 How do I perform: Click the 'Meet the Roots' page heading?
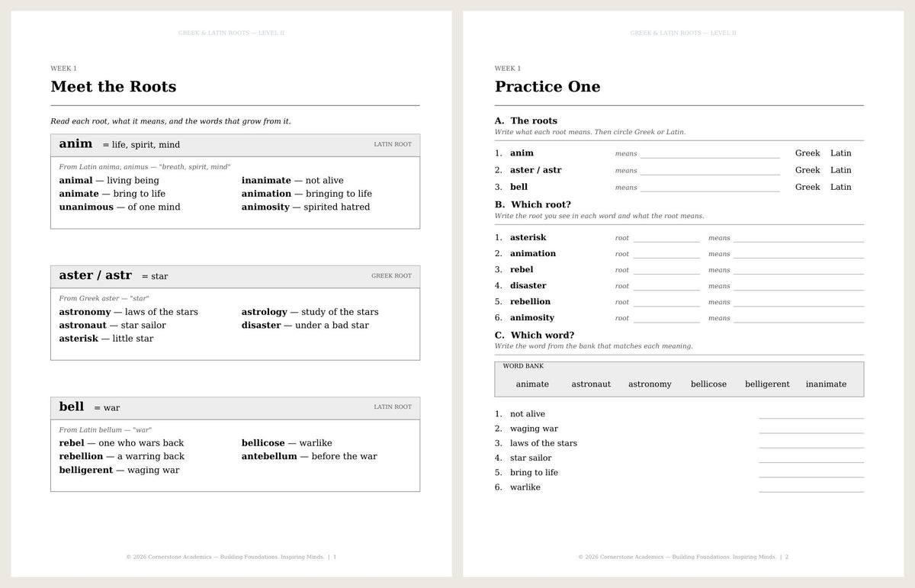(114, 87)
